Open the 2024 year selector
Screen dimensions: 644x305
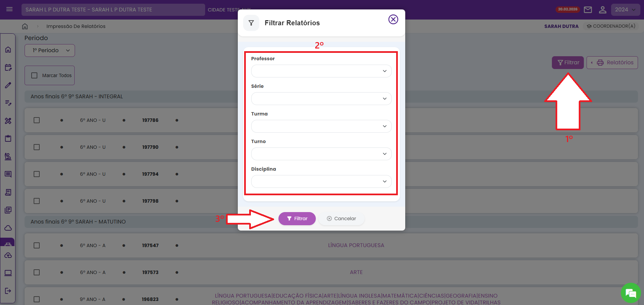point(625,10)
